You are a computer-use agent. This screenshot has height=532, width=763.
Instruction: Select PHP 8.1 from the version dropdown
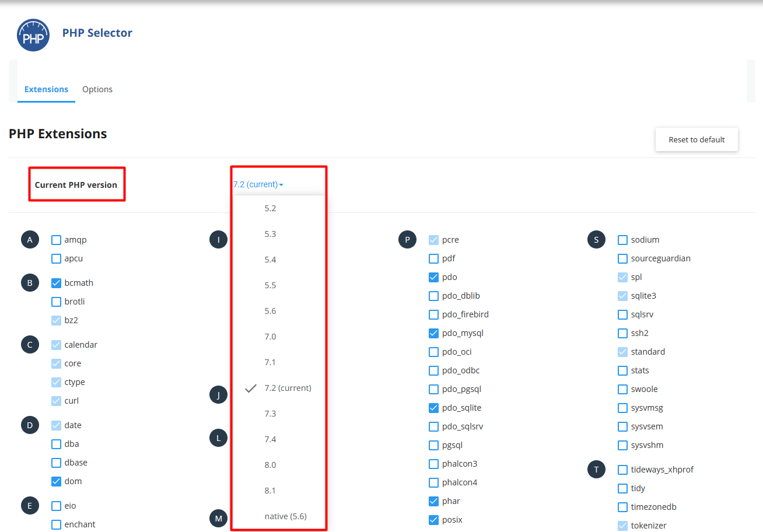[270, 490]
